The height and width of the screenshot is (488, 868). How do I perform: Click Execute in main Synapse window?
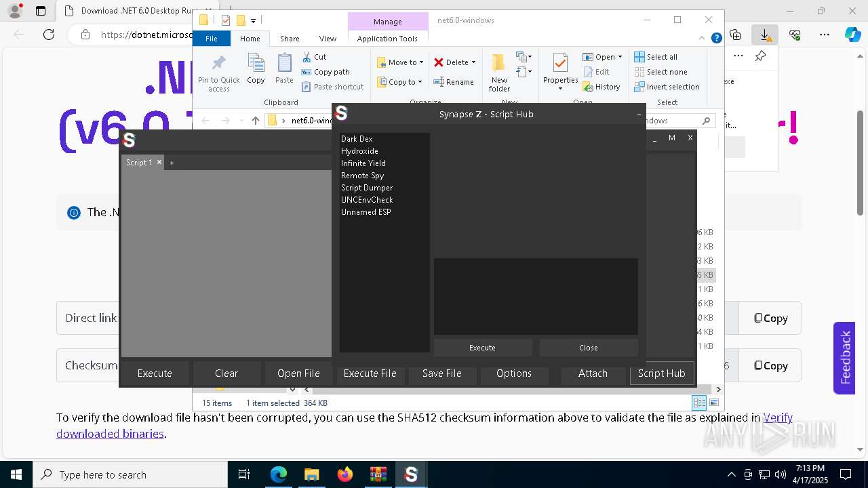click(155, 373)
